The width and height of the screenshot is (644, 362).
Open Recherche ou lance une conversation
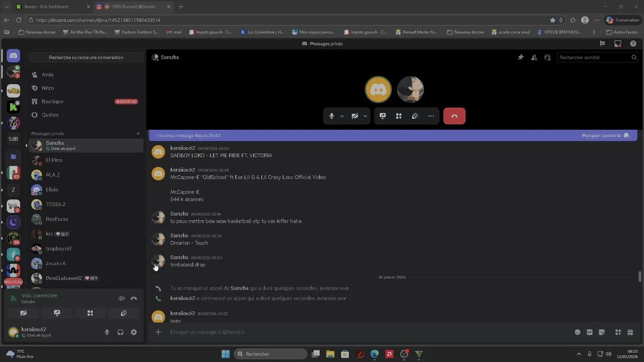[x=86, y=57]
